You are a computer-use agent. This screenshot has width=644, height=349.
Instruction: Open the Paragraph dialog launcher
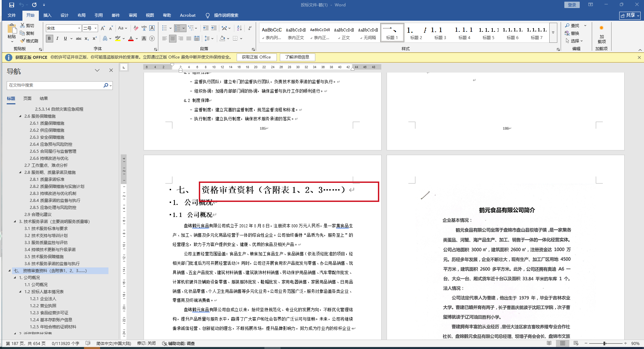click(253, 49)
